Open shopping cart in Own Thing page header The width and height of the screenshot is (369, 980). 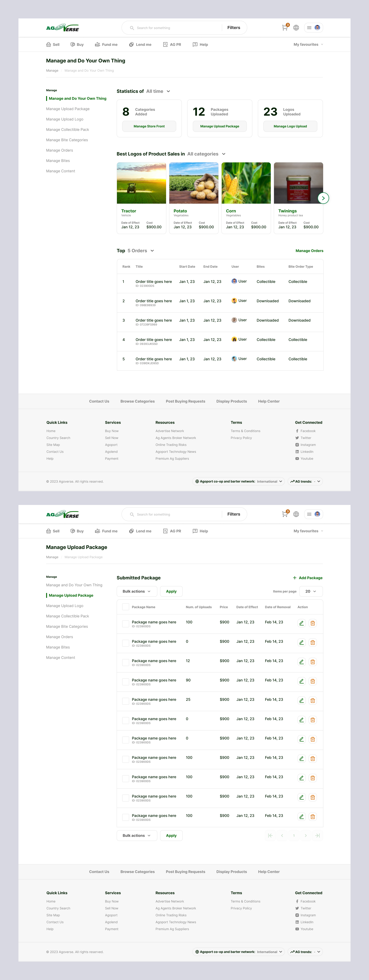click(285, 27)
